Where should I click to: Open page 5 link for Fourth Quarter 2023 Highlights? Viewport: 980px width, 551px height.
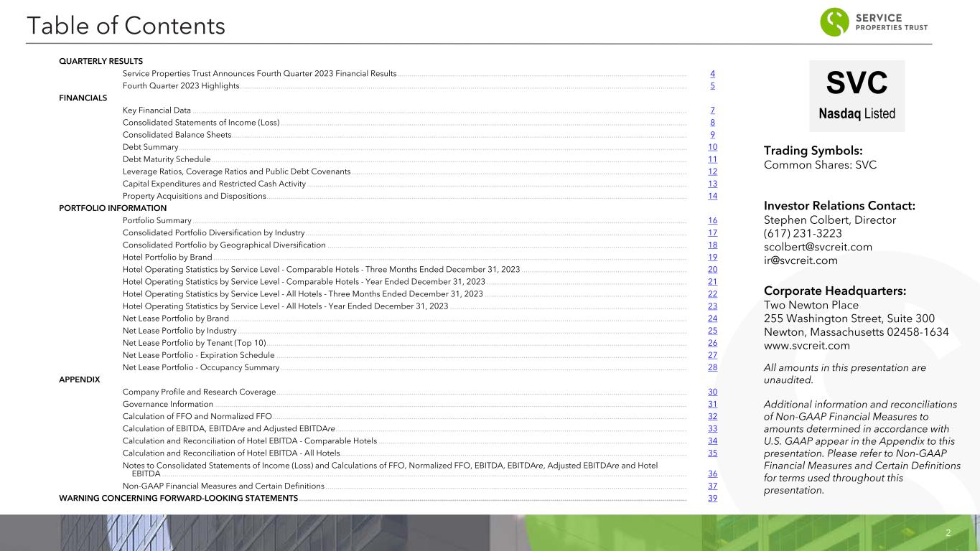point(711,86)
